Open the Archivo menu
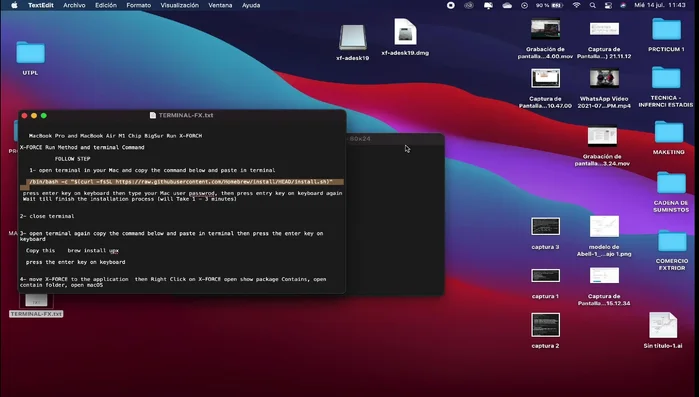Screen dimensions: 699x397 tap(74, 5)
